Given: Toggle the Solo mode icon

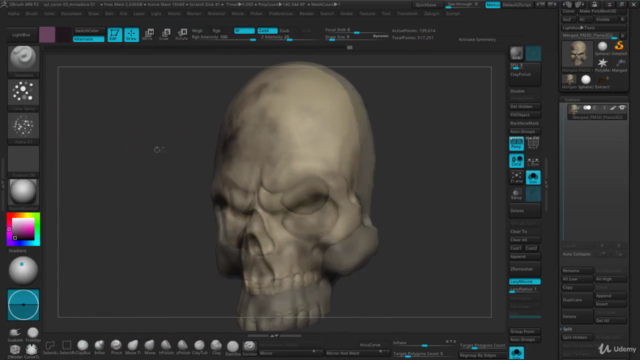Looking at the screenshot, I should pos(533,177).
